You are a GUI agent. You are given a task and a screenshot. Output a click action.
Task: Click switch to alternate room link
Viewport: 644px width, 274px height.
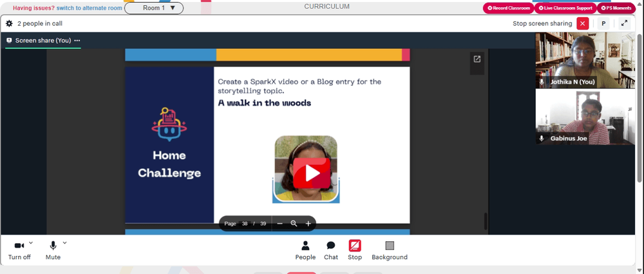(89, 8)
